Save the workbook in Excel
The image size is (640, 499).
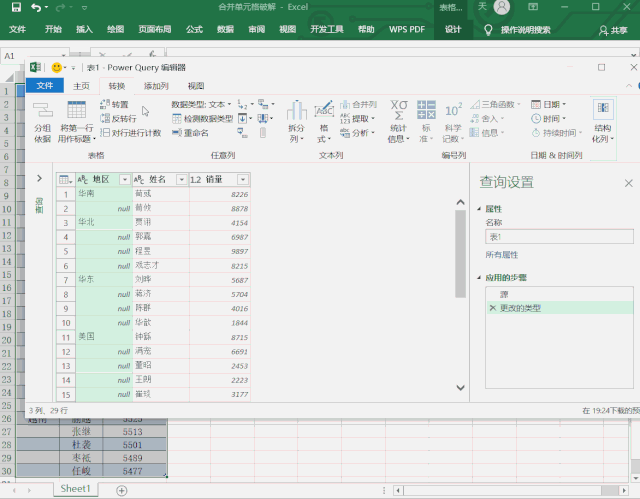(x=16, y=7)
